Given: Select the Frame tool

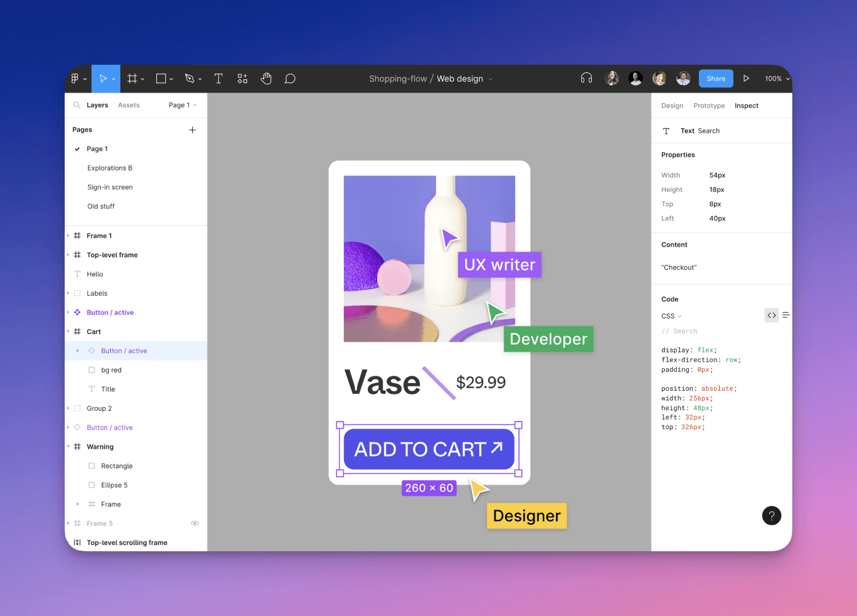Looking at the screenshot, I should [x=132, y=78].
